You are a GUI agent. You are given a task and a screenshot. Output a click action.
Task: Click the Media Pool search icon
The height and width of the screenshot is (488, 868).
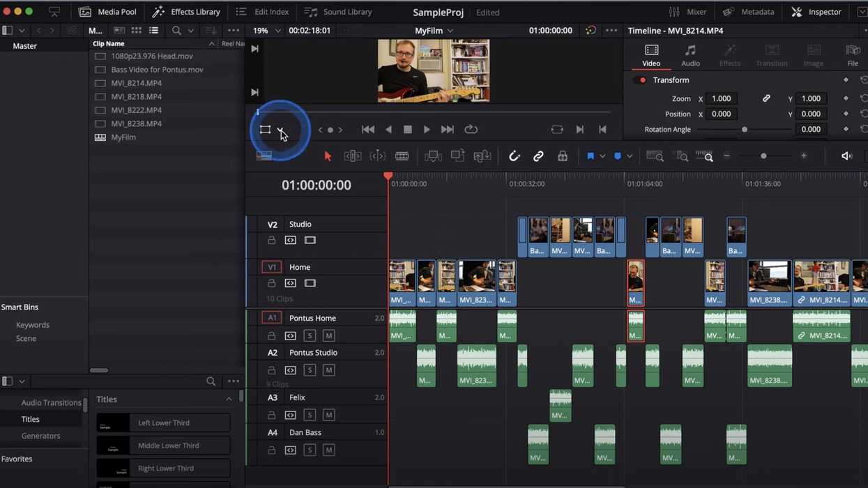176,31
